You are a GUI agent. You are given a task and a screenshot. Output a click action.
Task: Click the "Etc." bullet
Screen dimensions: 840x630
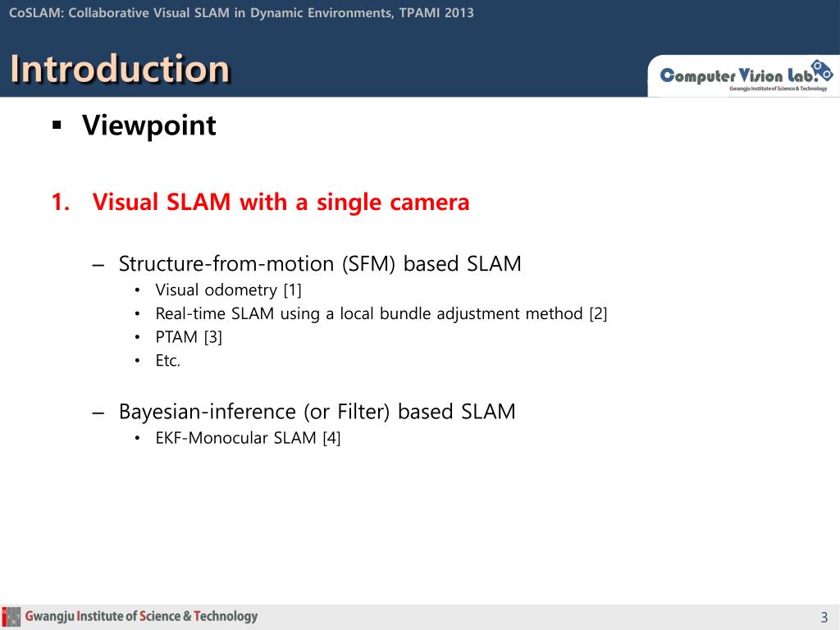pyautogui.click(x=167, y=361)
